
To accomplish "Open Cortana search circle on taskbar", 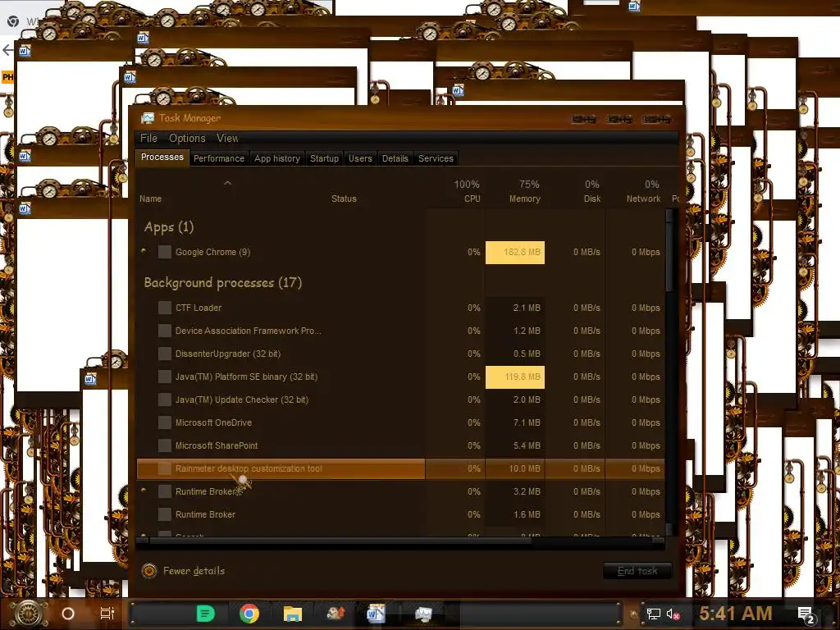I will coord(68,614).
